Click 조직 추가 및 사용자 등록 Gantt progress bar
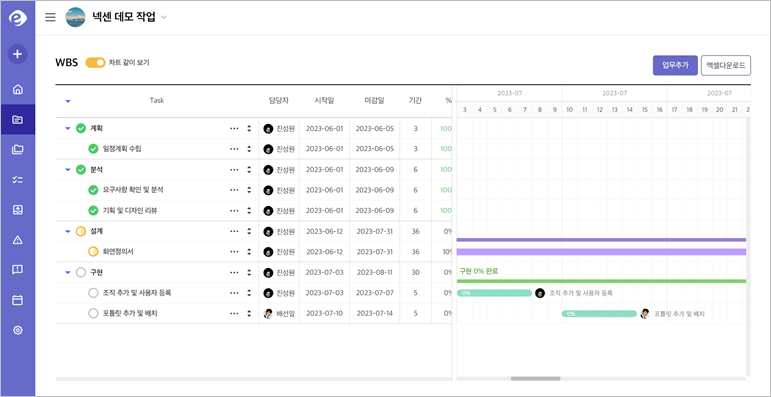This screenshot has height=397, width=771. pos(494,293)
